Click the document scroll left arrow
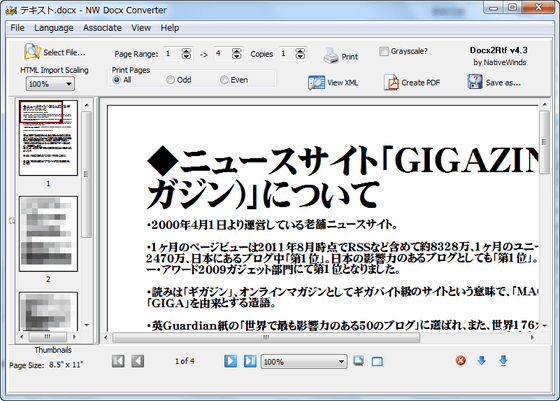 pos(106,337)
